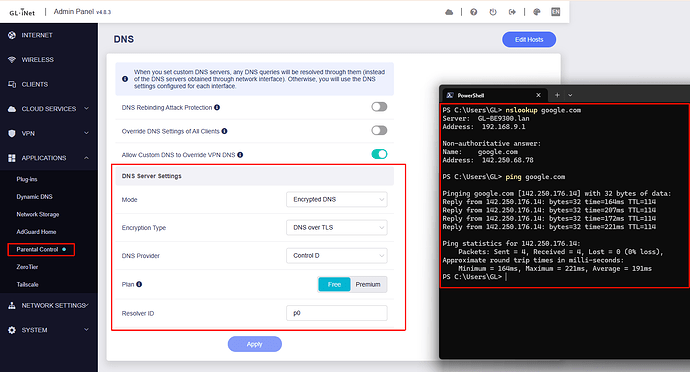Click the GL.iNet logo
The width and height of the screenshot is (690, 372).
pyautogui.click(x=22, y=12)
